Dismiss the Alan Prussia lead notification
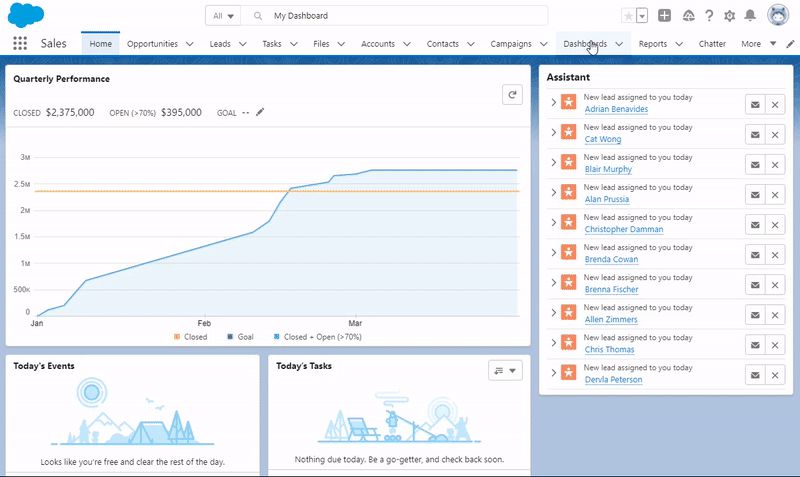This screenshot has width=800, height=477. tap(774, 195)
